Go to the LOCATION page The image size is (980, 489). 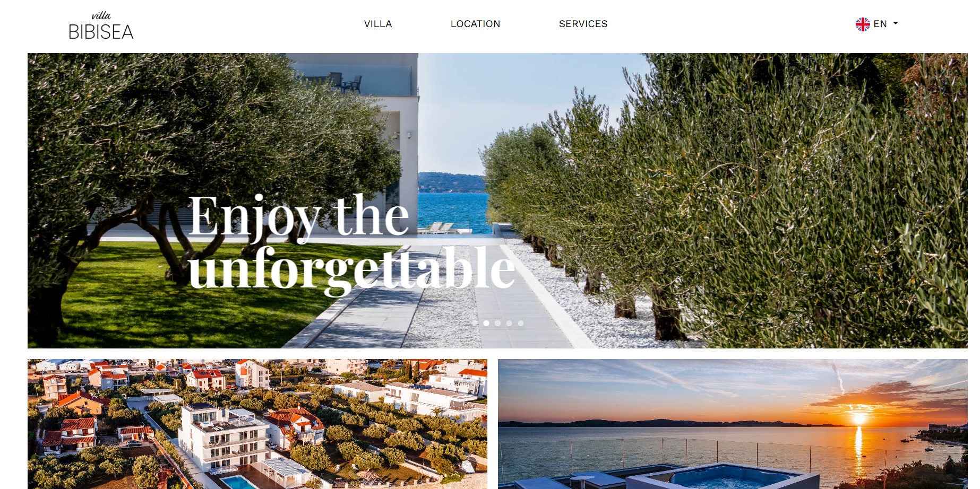point(476,24)
